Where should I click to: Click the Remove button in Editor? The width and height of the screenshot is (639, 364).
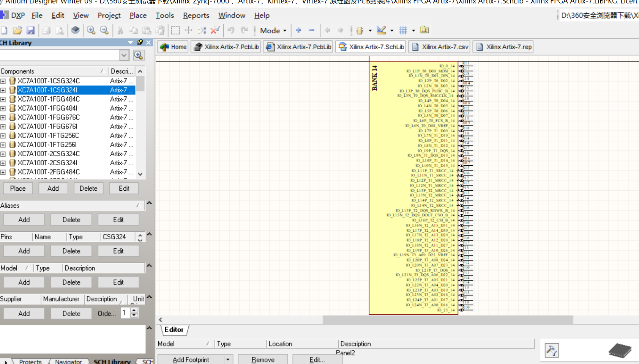tap(263, 359)
